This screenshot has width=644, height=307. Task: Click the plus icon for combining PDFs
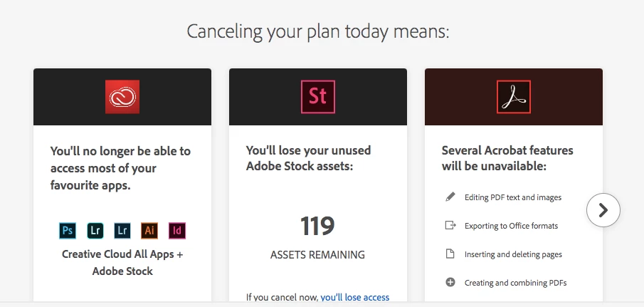[x=450, y=282]
